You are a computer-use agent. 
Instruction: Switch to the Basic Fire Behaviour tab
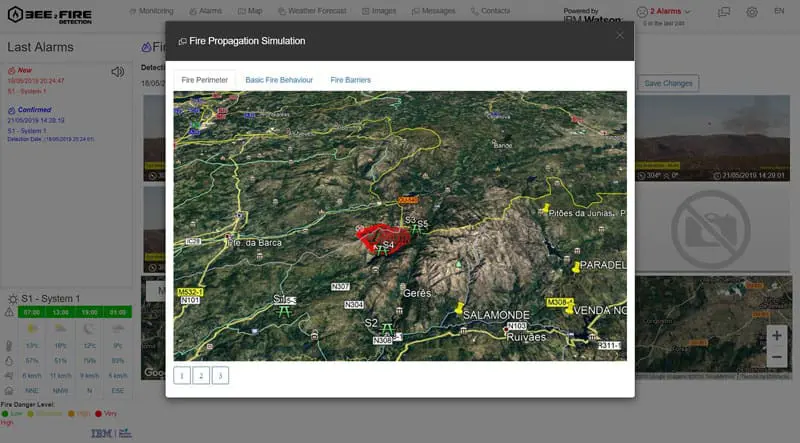[x=279, y=79]
